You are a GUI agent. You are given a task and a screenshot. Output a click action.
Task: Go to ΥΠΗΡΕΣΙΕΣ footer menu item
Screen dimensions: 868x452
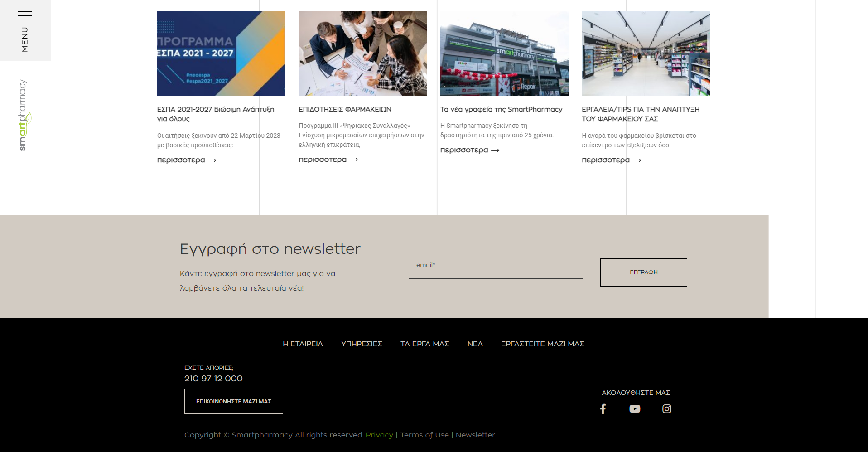[x=362, y=344]
